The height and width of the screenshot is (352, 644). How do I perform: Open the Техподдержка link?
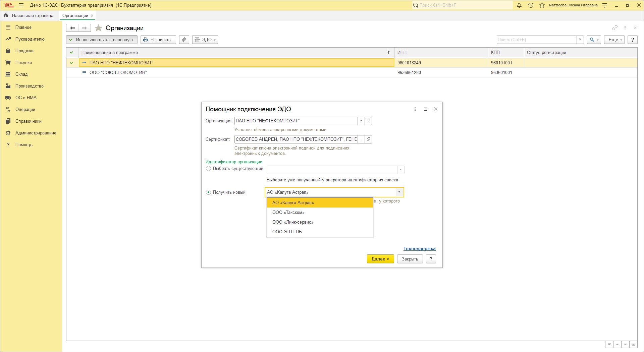(419, 249)
